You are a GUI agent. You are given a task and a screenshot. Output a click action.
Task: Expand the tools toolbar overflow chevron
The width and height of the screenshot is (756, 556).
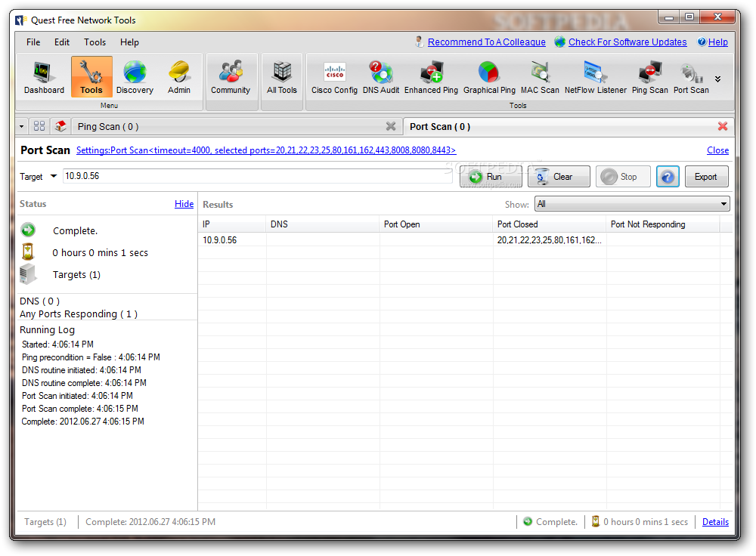tap(718, 79)
